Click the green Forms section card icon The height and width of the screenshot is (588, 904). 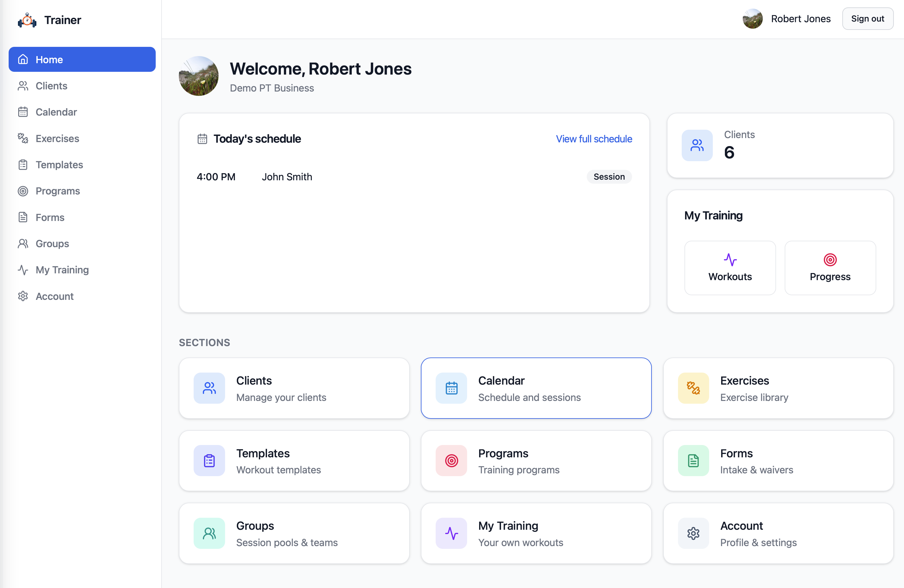693,460
